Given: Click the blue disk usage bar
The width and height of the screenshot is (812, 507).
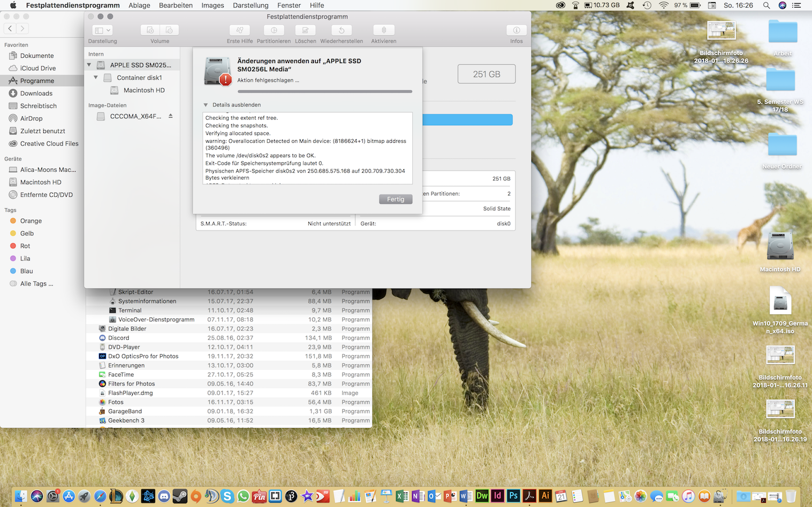Looking at the screenshot, I should click(467, 120).
